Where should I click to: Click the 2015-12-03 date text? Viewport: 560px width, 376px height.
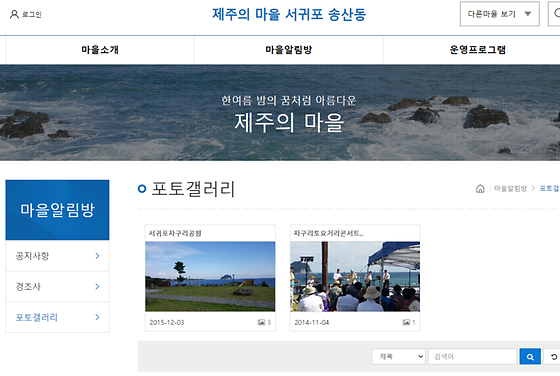167,322
